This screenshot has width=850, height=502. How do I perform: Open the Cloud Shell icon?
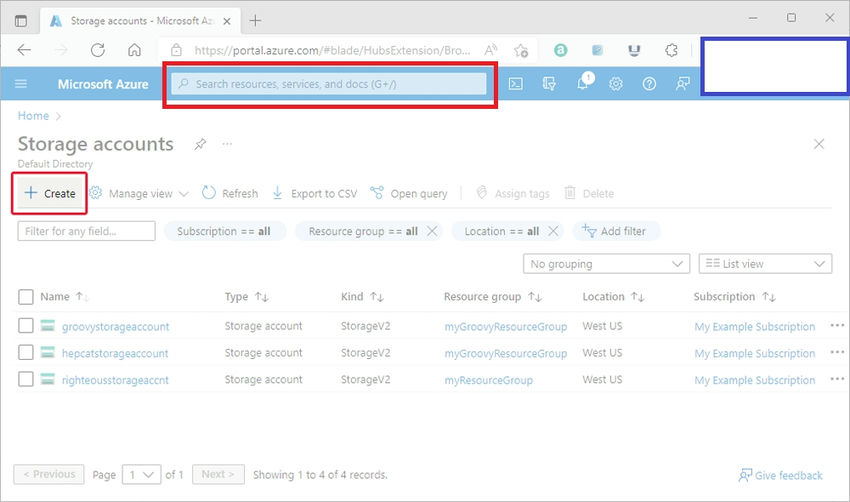[x=516, y=83]
